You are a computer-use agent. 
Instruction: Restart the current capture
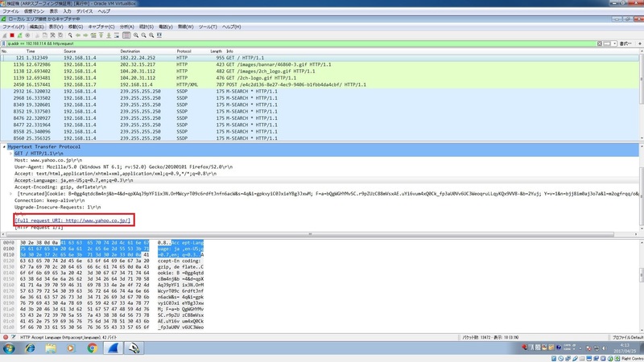[x=19, y=35]
